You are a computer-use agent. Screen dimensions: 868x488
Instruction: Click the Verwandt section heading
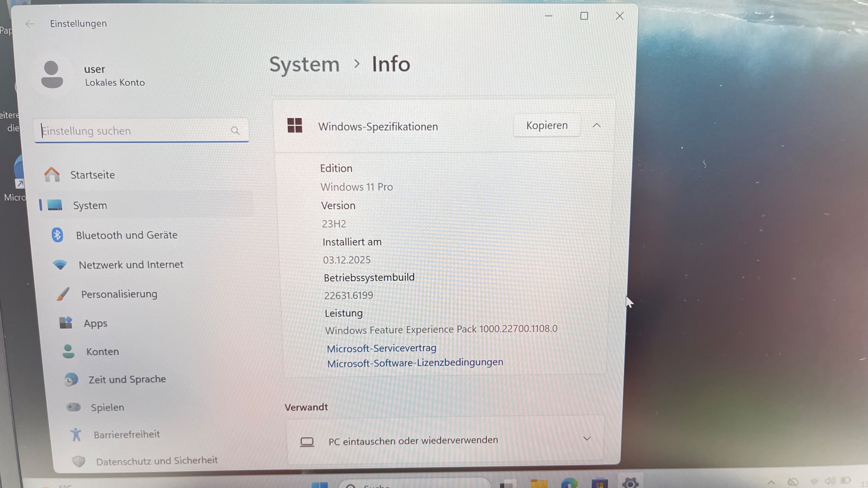(306, 407)
